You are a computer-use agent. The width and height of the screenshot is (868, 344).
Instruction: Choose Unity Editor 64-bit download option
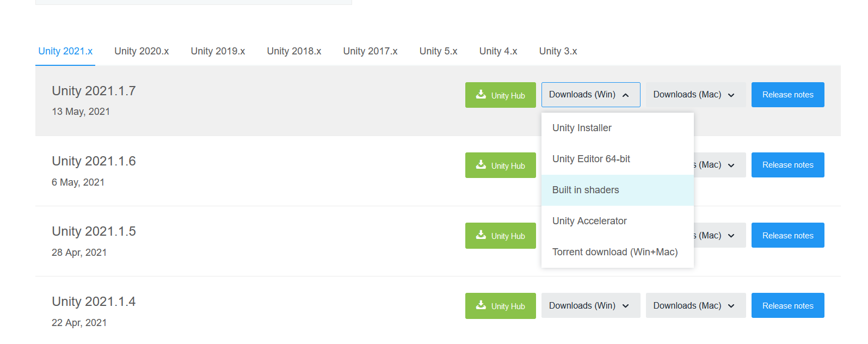click(591, 159)
